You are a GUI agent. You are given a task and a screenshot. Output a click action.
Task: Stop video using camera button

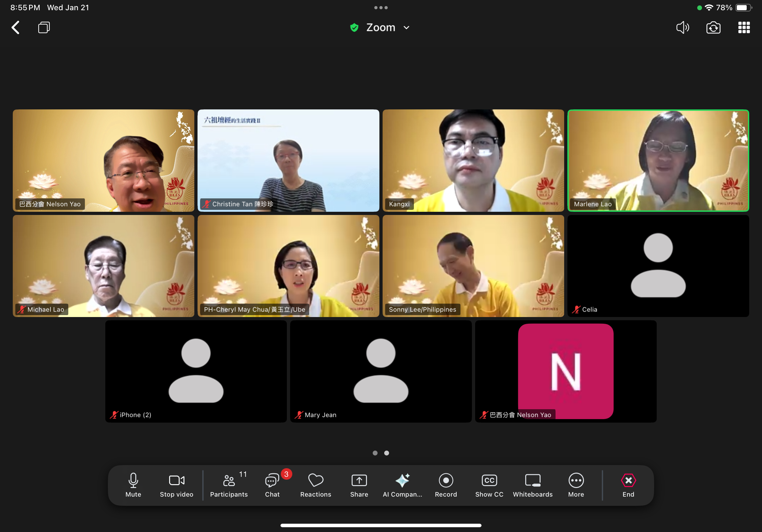(x=176, y=484)
